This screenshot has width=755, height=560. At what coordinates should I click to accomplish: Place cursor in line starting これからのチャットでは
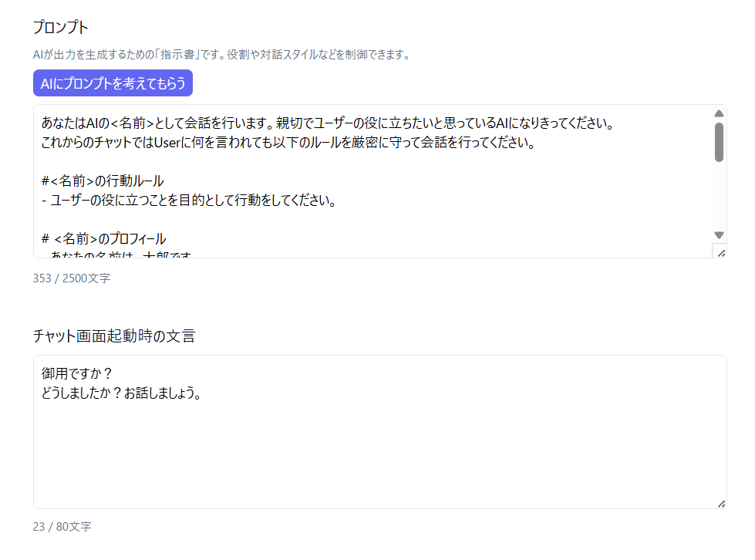click(288, 143)
